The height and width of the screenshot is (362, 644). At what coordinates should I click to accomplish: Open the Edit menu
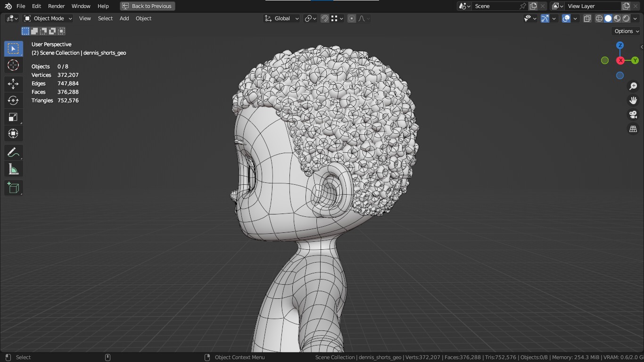click(x=36, y=6)
